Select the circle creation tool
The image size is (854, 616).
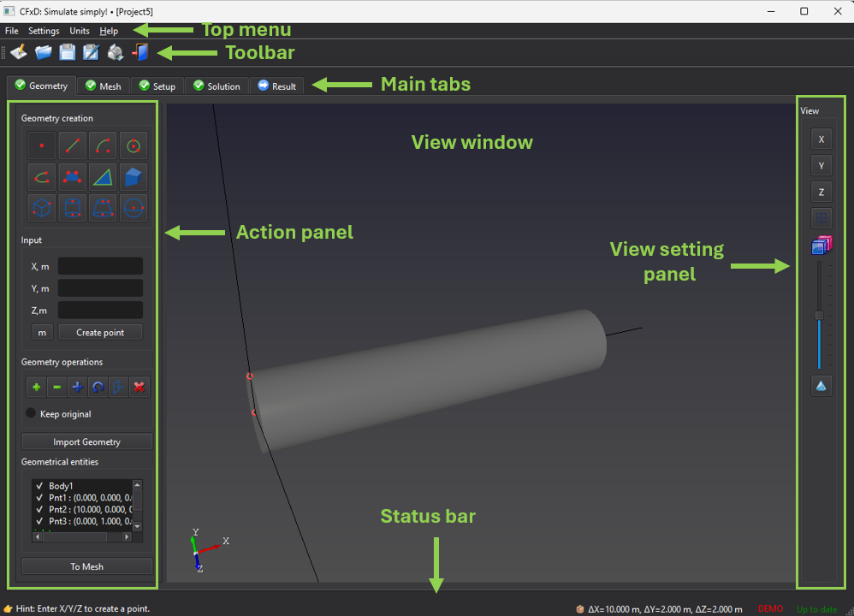click(133, 146)
